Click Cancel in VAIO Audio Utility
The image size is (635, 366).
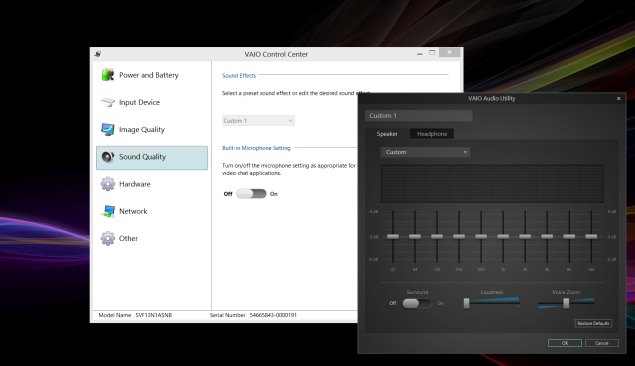pos(601,343)
